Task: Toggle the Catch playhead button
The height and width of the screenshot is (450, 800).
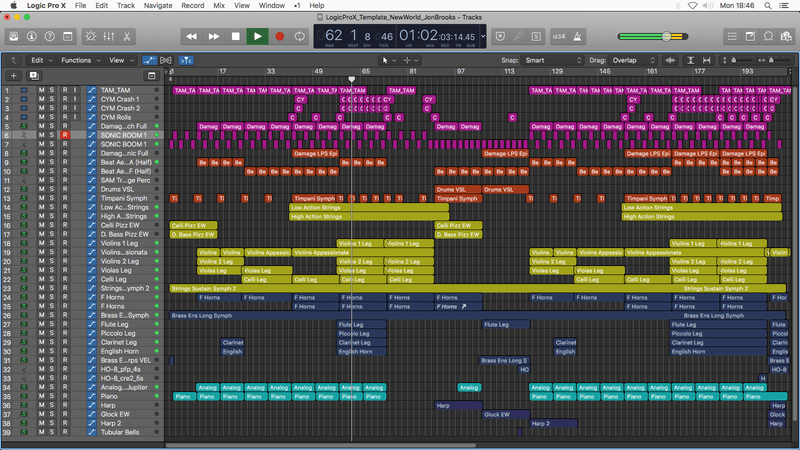Action: 186,60
